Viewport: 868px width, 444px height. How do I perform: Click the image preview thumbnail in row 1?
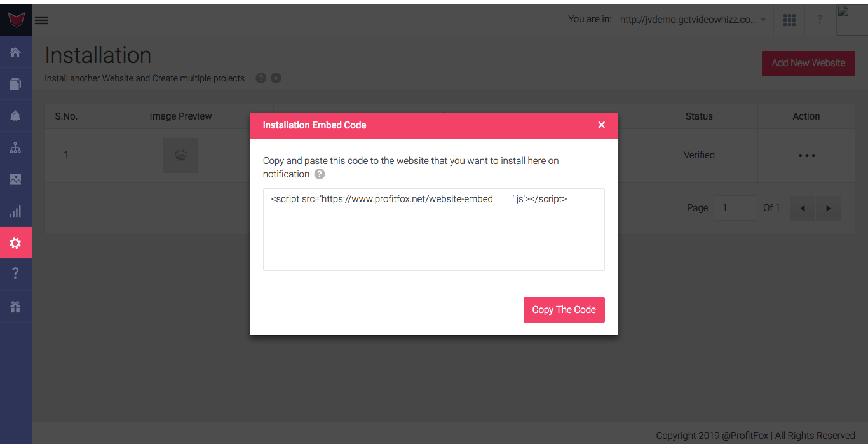click(x=180, y=155)
